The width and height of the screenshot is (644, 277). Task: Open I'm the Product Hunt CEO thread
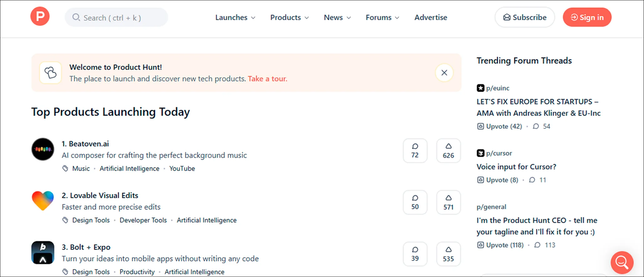coord(537,226)
